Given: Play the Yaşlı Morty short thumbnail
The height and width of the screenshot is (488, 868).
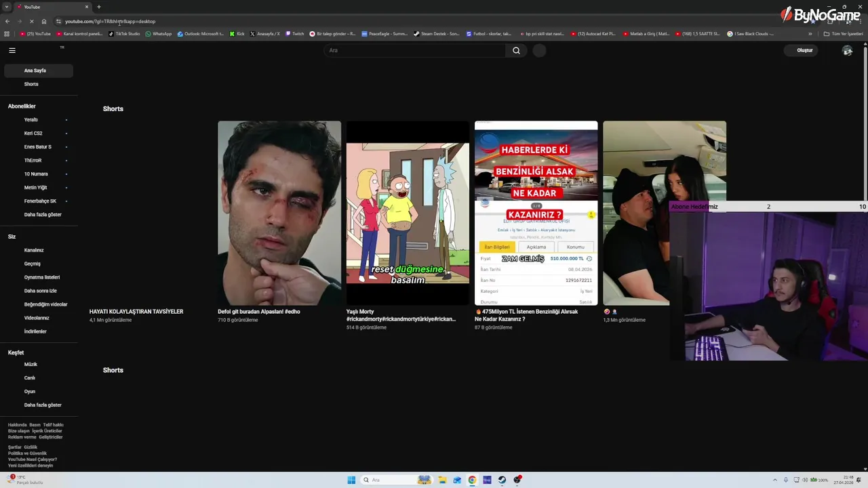Looking at the screenshot, I should click(408, 213).
